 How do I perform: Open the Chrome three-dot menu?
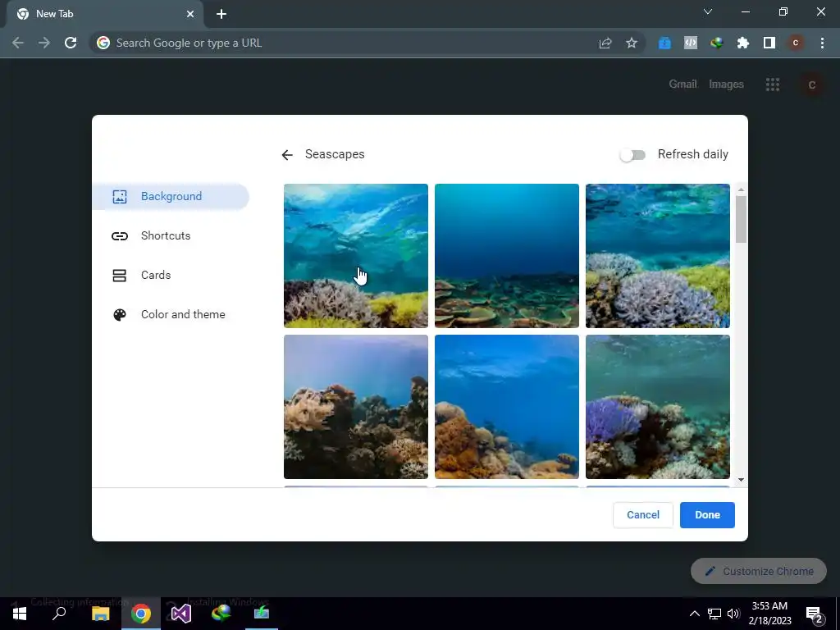pos(822,43)
